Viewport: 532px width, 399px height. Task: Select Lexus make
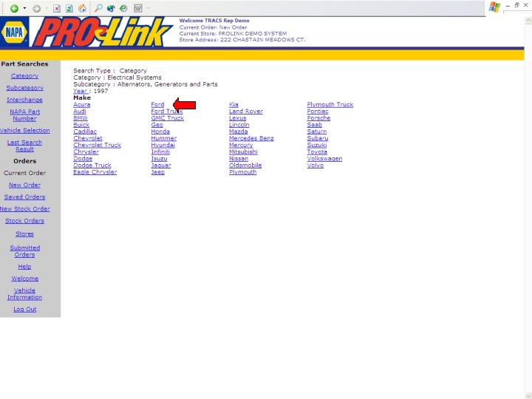[237, 118]
